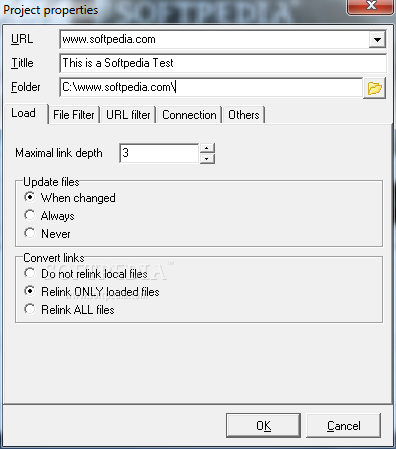The height and width of the screenshot is (449, 396).
Task: Click into the Title text field
Action: tap(223, 63)
